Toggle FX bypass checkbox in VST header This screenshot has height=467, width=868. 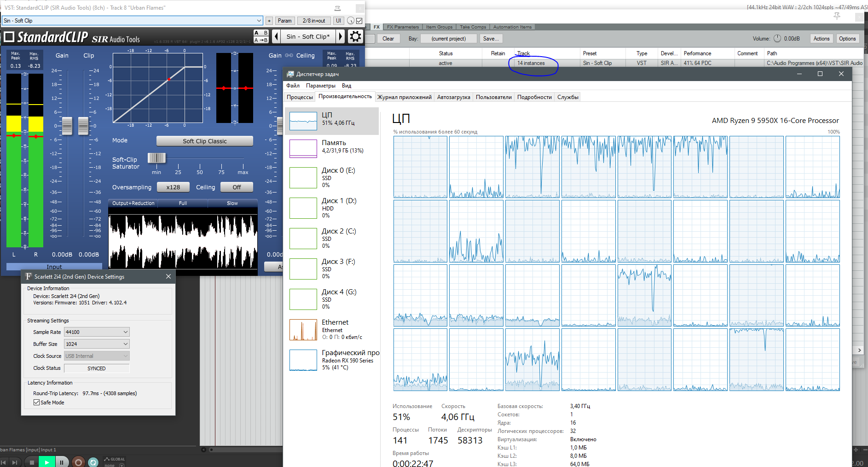359,21
